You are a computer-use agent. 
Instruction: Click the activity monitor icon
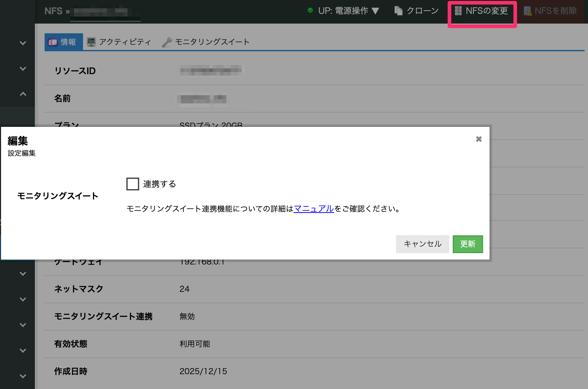point(91,42)
